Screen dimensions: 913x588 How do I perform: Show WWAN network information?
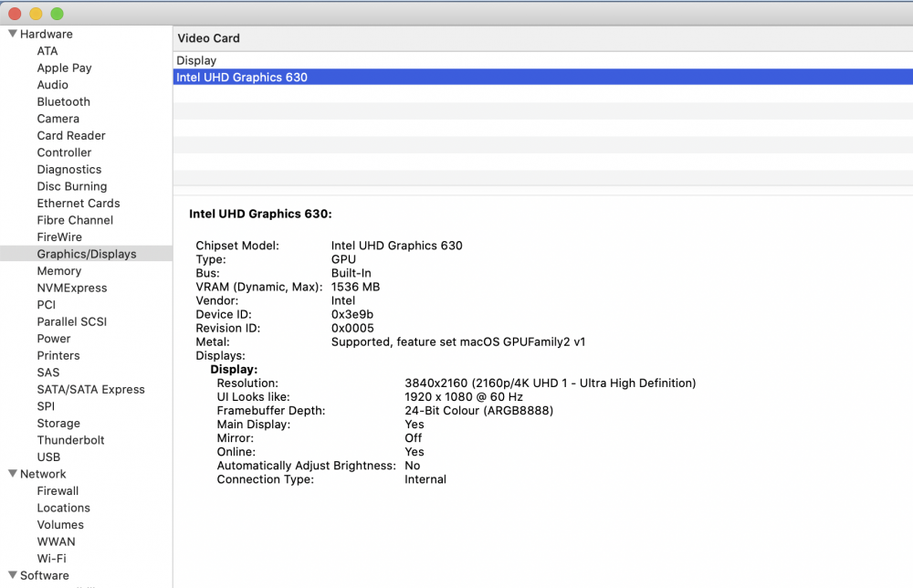tap(56, 541)
